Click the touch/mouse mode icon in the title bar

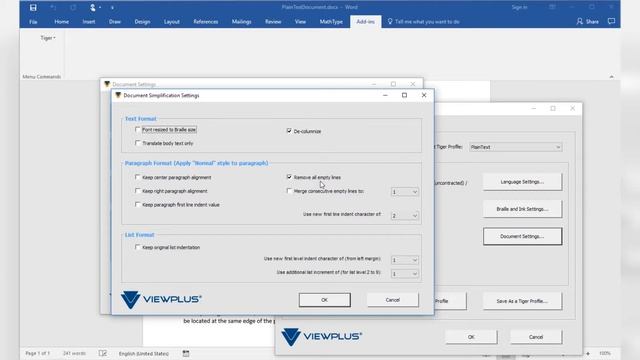click(93, 7)
